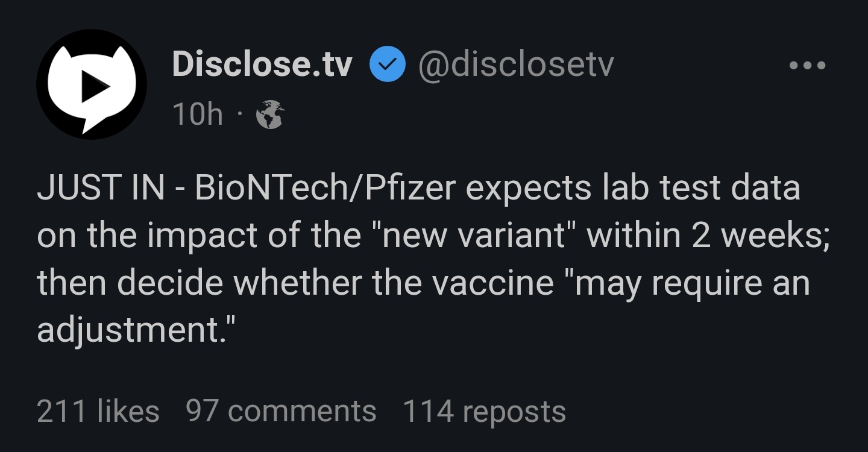868x452 pixels.
Task: Click the @disclosetv handle
Action: (515, 64)
